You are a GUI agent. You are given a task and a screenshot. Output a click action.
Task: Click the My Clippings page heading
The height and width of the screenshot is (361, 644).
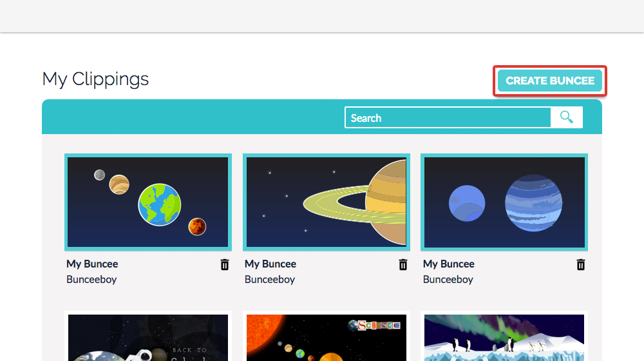click(x=95, y=79)
